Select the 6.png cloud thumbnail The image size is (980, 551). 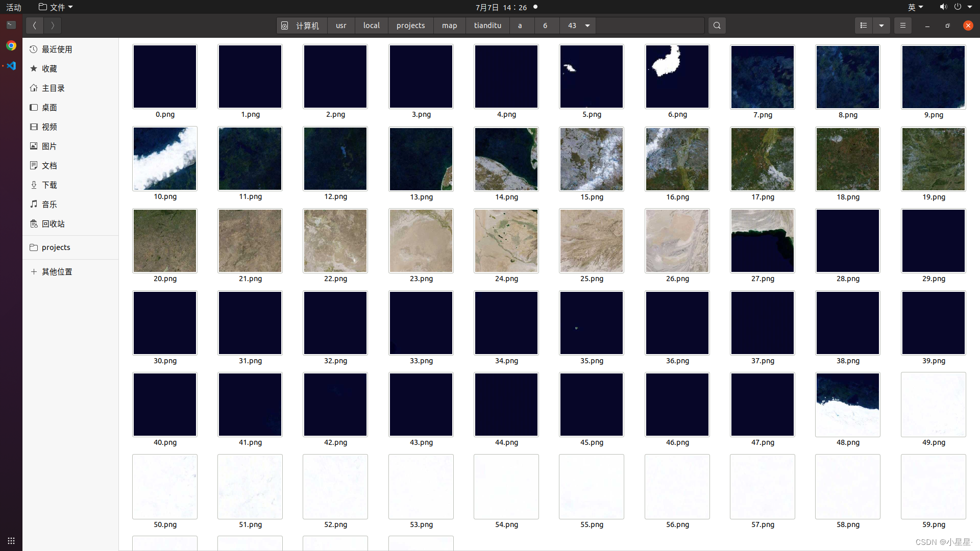point(677,77)
